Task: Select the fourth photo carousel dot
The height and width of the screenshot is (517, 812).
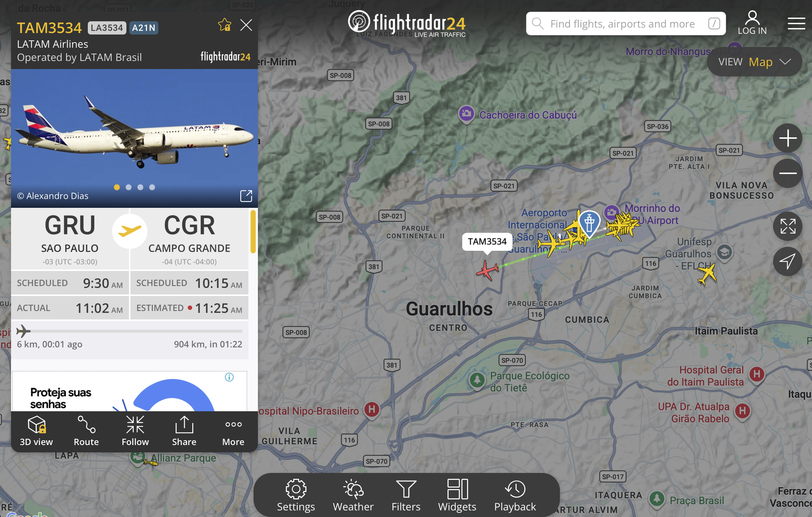Action: [152, 187]
